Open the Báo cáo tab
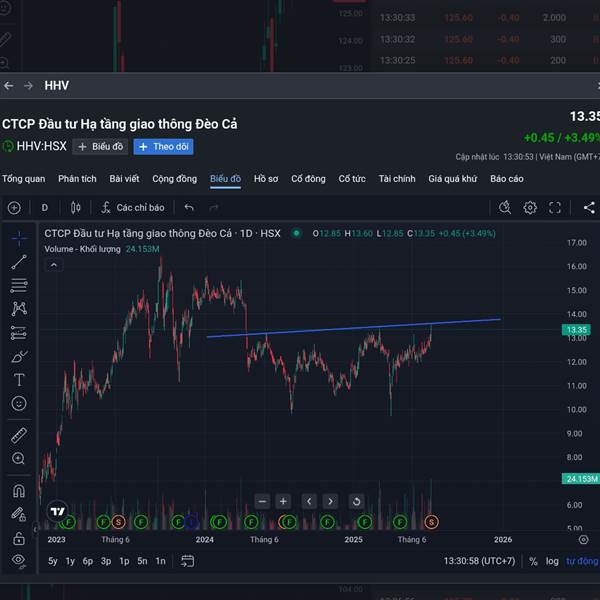The image size is (600, 600). pos(507,179)
